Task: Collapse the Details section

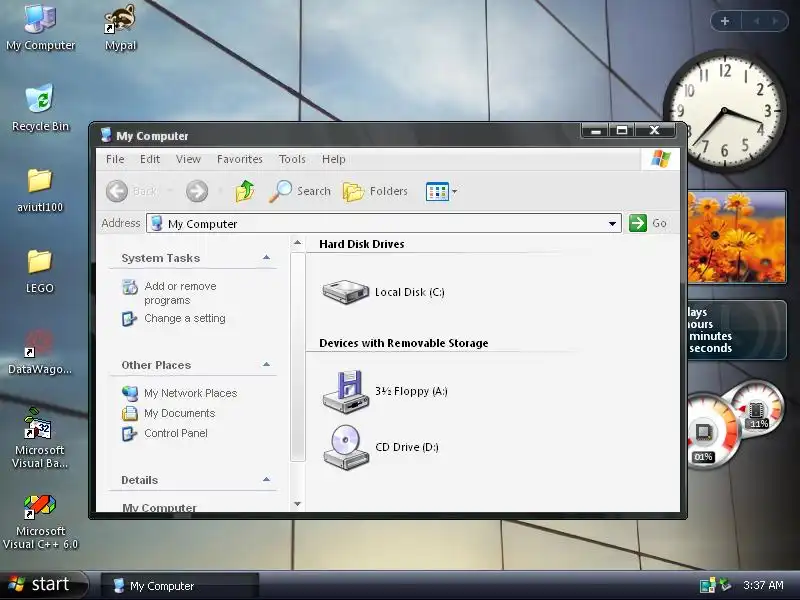Action: tap(266, 480)
